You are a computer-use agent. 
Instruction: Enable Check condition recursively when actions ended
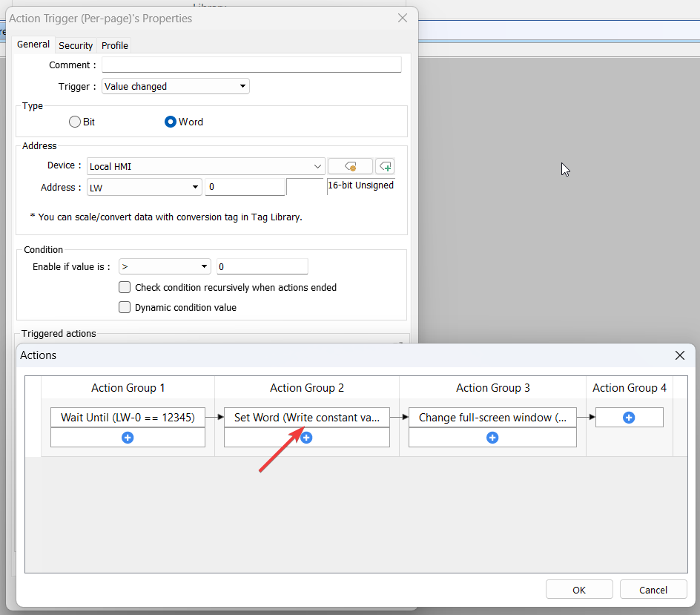coord(125,287)
